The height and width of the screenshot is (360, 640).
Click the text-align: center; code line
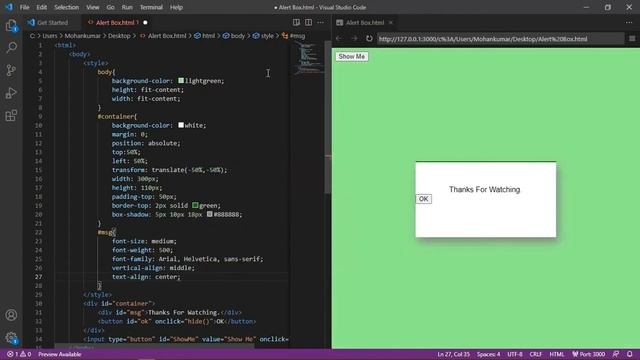click(146, 277)
